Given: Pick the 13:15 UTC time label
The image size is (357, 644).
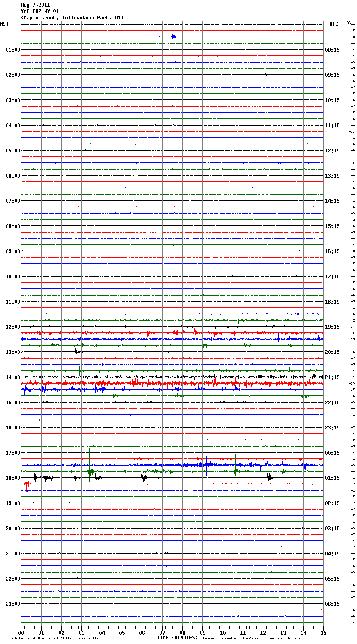Looking at the screenshot, I should click(332, 176).
